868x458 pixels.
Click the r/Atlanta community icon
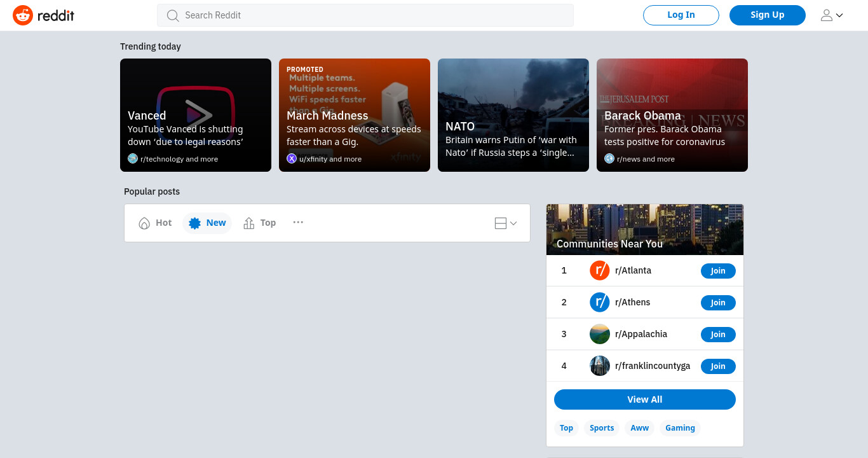[600, 270]
